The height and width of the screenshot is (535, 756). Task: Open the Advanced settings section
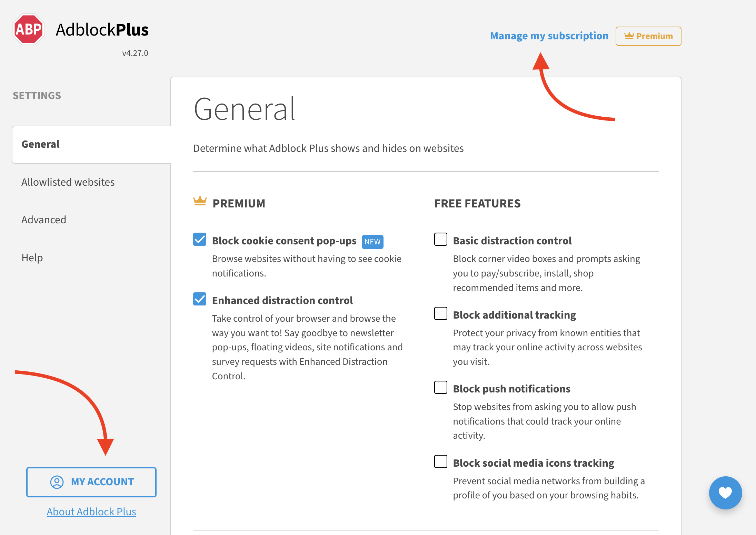[44, 220]
